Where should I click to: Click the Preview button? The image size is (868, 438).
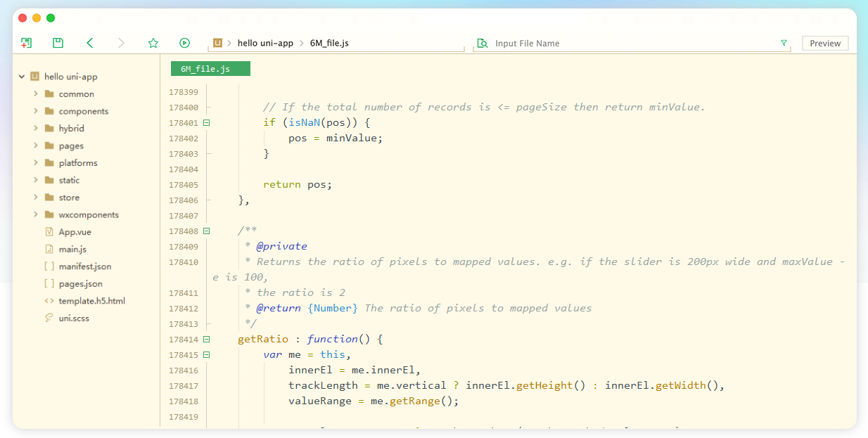coord(824,43)
